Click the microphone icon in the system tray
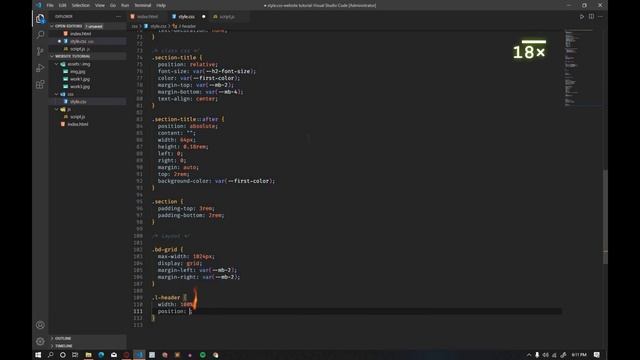640x360 pixels. (x=537, y=355)
